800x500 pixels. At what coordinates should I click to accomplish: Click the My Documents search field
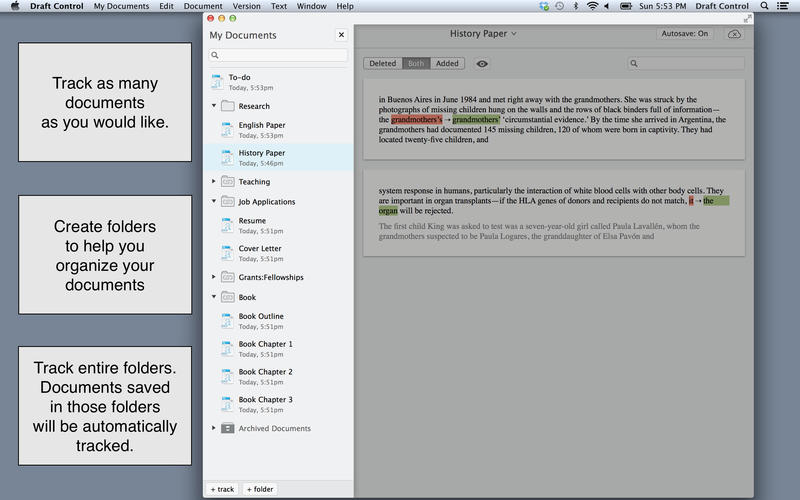278,56
